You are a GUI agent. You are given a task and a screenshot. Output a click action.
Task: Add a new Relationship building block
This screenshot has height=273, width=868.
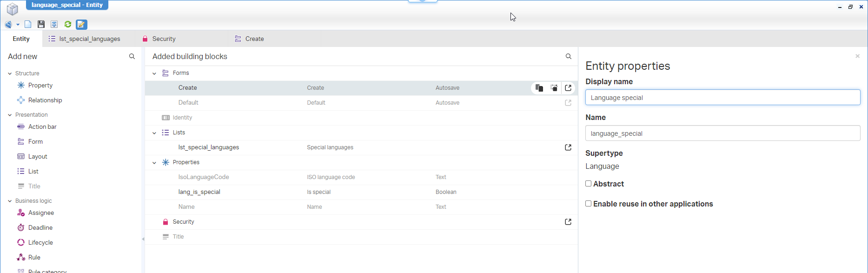[x=45, y=100]
